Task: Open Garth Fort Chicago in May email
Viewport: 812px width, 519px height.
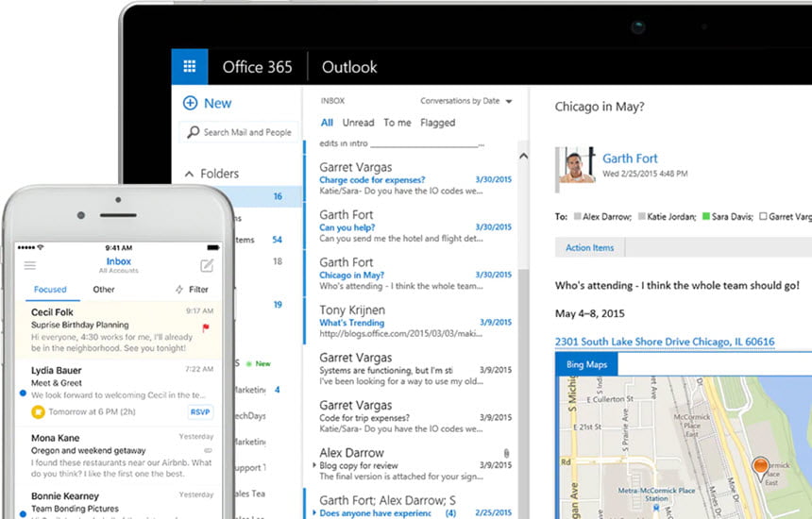Action: [x=413, y=274]
